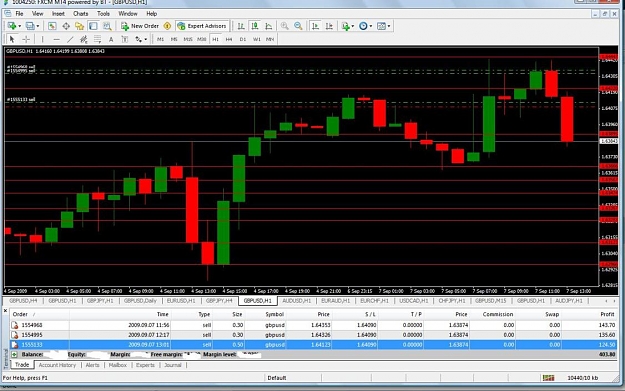
Task: Click the New Order button
Action: pos(140,26)
